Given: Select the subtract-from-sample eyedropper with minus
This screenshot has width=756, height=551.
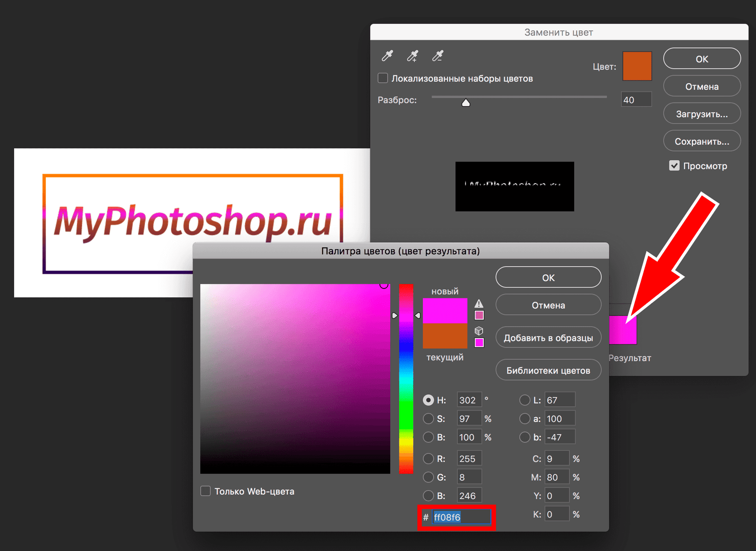Looking at the screenshot, I should (x=438, y=56).
